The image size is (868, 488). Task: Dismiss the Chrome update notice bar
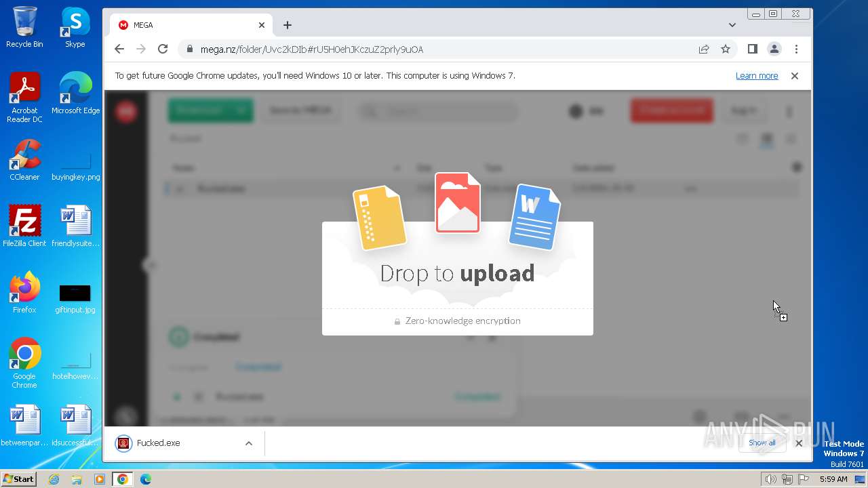pyautogui.click(x=795, y=76)
